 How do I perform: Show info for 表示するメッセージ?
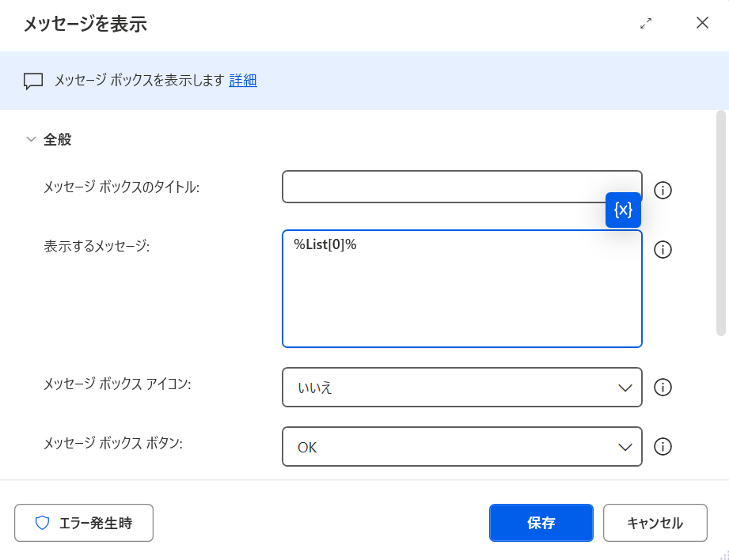point(663,249)
